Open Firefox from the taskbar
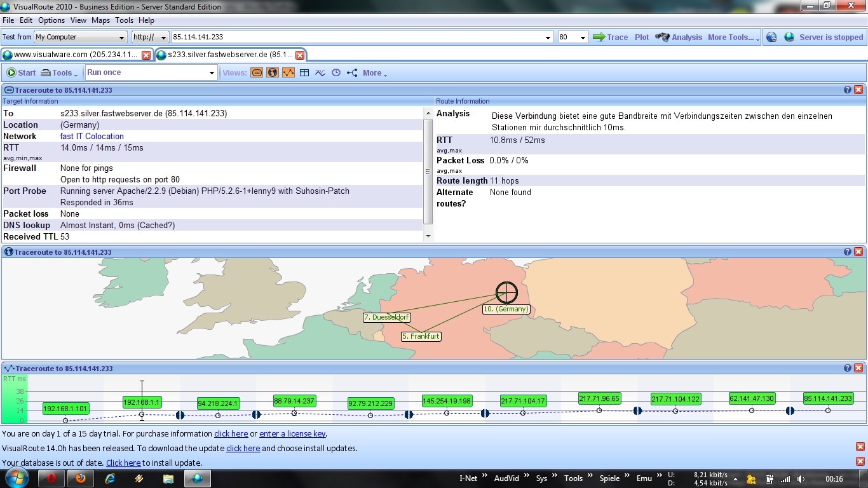Image resolution: width=868 pixels, height=488 pixels. (x=80, y=478)
